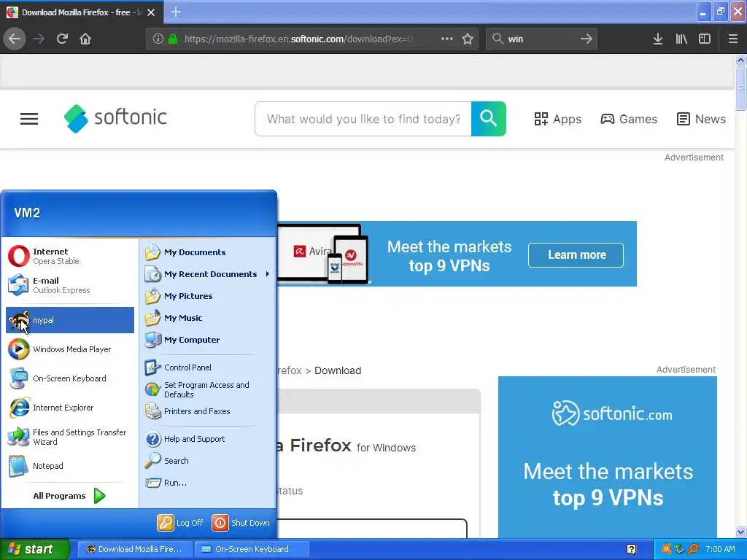Switch to Download Mozilla Firefox taskbar item

click(136, 549)
